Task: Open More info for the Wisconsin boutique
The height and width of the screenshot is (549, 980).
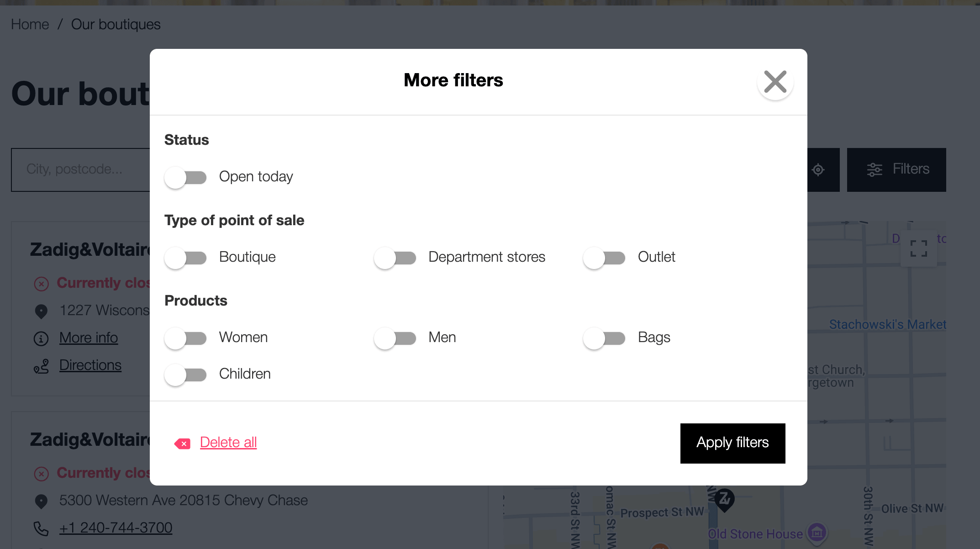Action: click(x=88, y=338)
